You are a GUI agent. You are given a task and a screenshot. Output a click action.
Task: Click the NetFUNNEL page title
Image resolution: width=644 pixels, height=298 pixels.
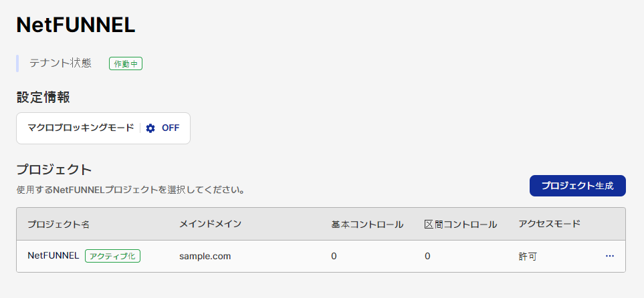click(76, 25)
